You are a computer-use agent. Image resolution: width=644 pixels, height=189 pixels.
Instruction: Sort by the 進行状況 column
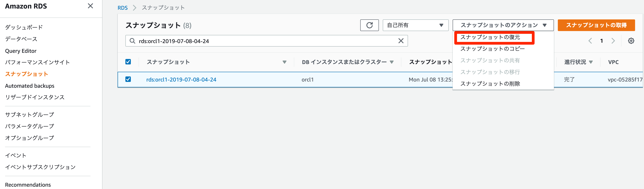590,62
